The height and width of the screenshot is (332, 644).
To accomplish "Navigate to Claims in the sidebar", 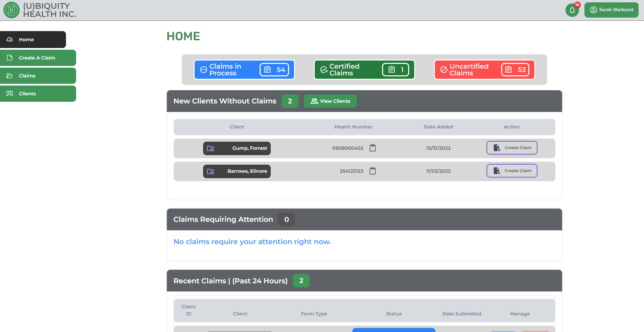I will click(38, 76).
